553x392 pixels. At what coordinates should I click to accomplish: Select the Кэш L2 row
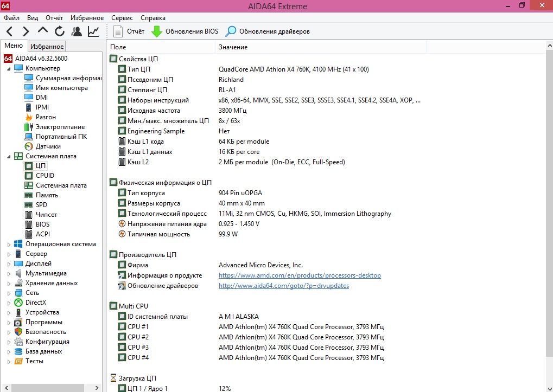pos(231,162)
